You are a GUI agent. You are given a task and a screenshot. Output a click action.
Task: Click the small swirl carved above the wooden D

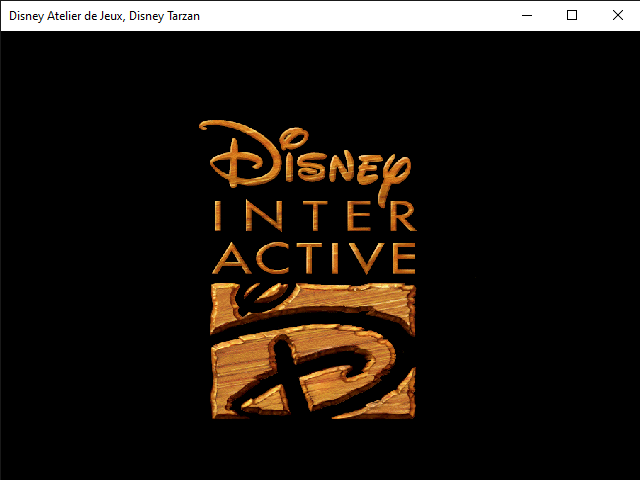[x=252, y=296]
